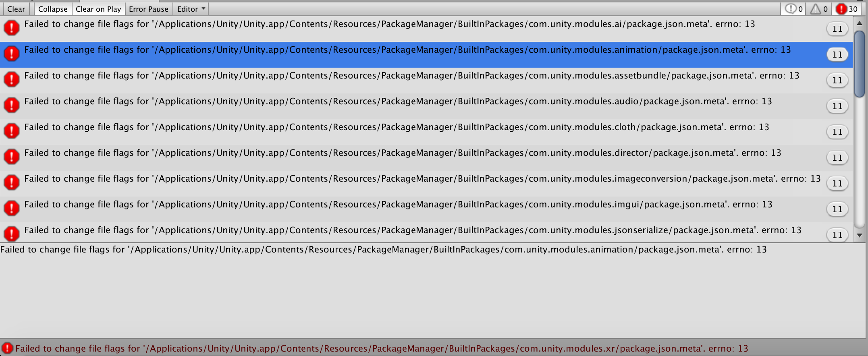This screenshot has width=868, height=356.
Task: Clear the console log
Action: (16, 9)
